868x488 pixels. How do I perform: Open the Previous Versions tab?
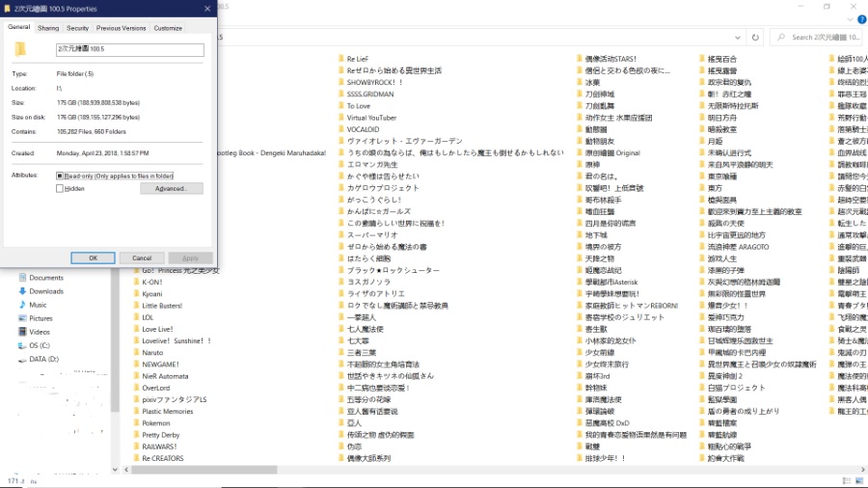click(x=121, y=28)
